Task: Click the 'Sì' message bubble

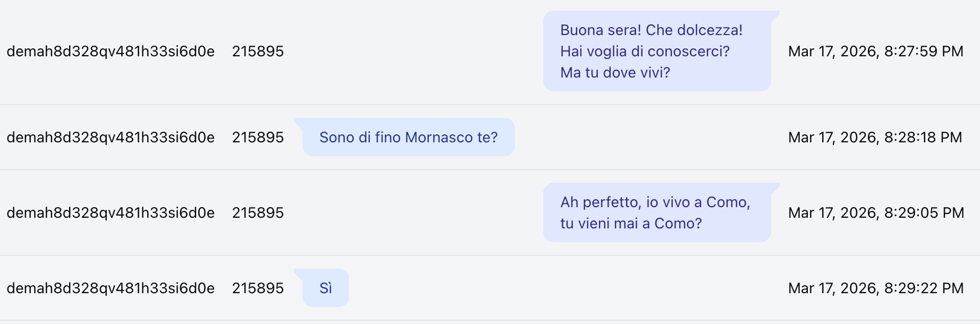Action: 326,288
